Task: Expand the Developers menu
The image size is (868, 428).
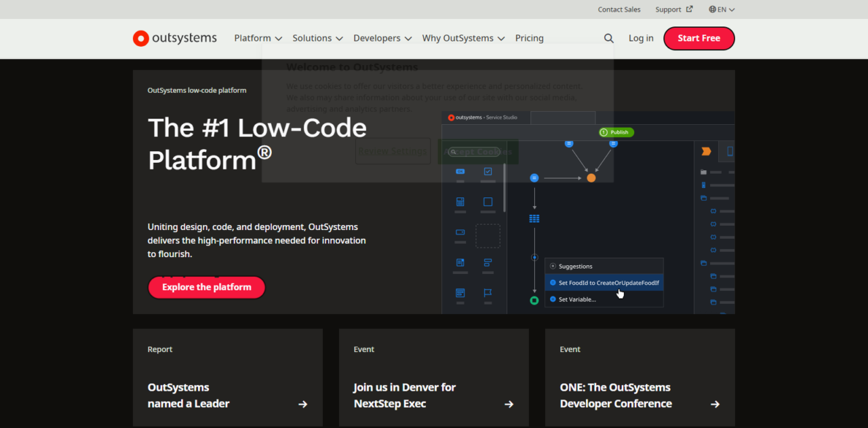Action: pos(382,39)
